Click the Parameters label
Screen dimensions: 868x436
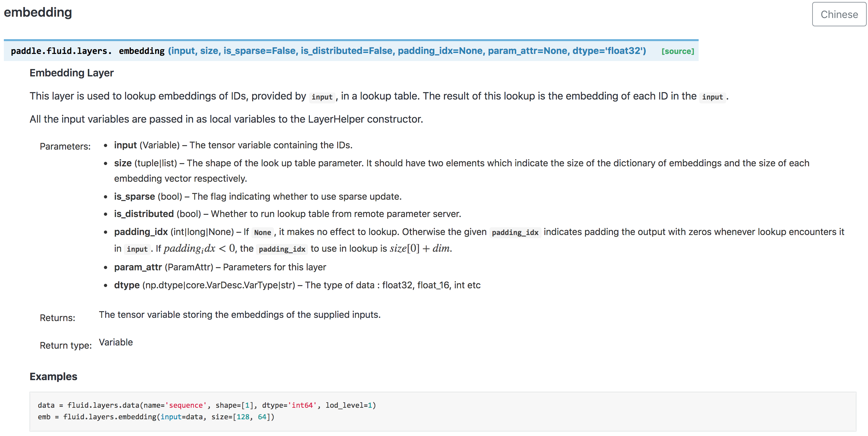pos(65,147)
